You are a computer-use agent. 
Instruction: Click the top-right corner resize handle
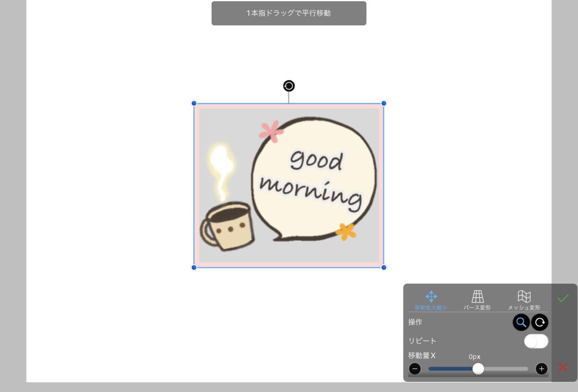click(384, 103)
